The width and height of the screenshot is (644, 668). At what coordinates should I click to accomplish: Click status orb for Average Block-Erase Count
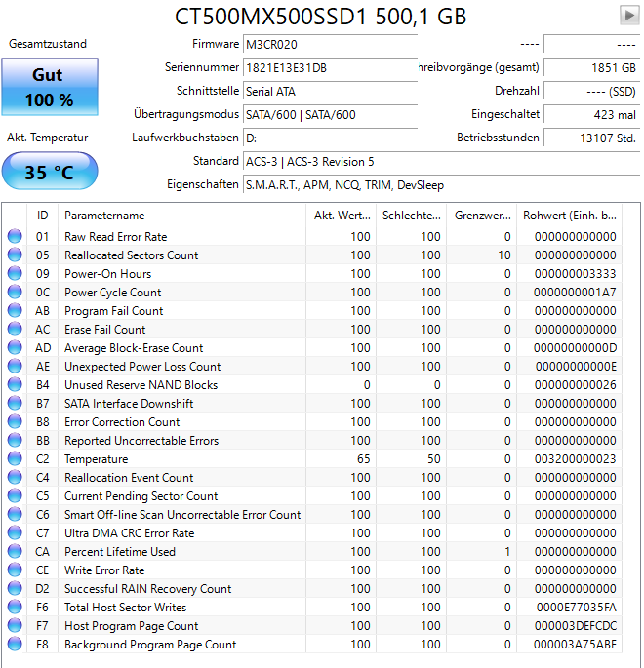point(15,347)
